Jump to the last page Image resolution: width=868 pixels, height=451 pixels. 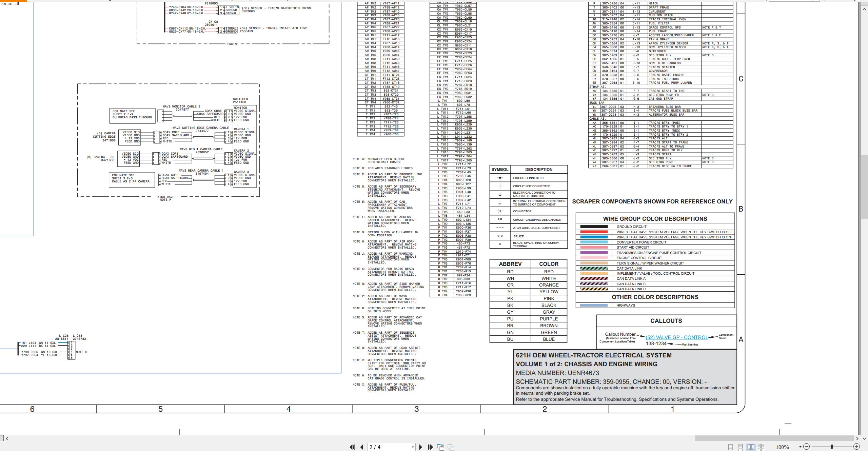(431, 447)
